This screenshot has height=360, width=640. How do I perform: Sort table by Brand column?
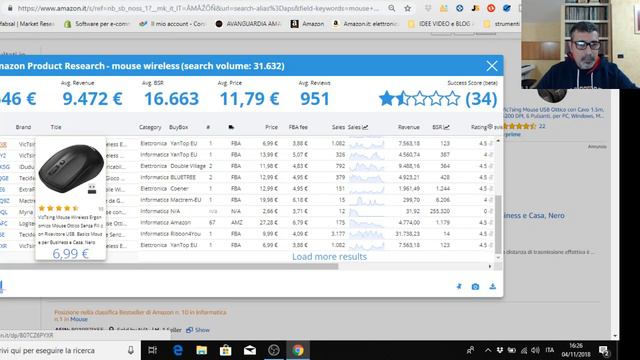coord(23,127)
